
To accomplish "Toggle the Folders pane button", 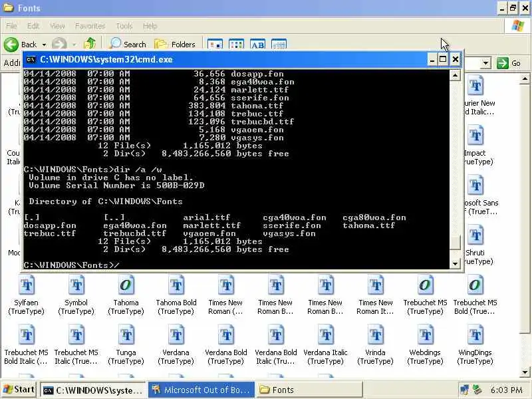I will 175,44.
